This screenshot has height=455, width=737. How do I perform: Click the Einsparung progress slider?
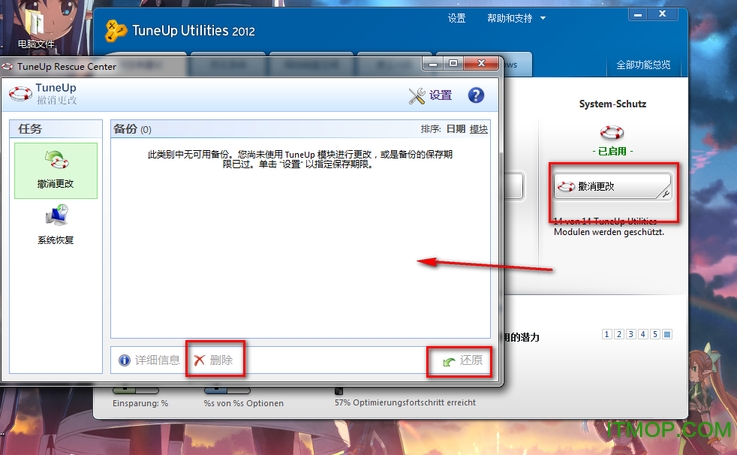coord(136,390)
